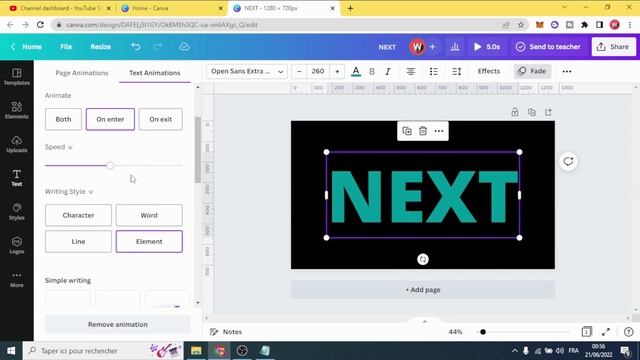Screen dimensions: 640x360
Task: Show hidden system tray icons
Action: (514, 351)
